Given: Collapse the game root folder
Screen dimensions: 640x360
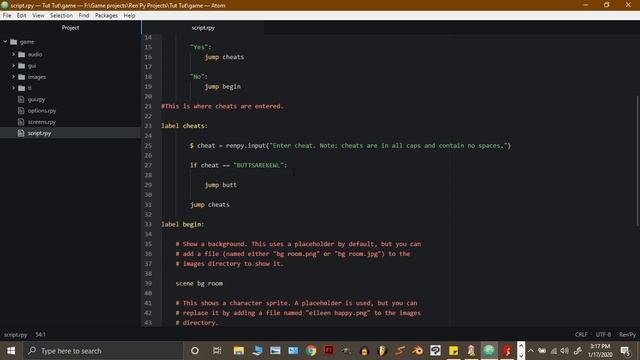Looking at the screenshot, I should click(5, 42).
